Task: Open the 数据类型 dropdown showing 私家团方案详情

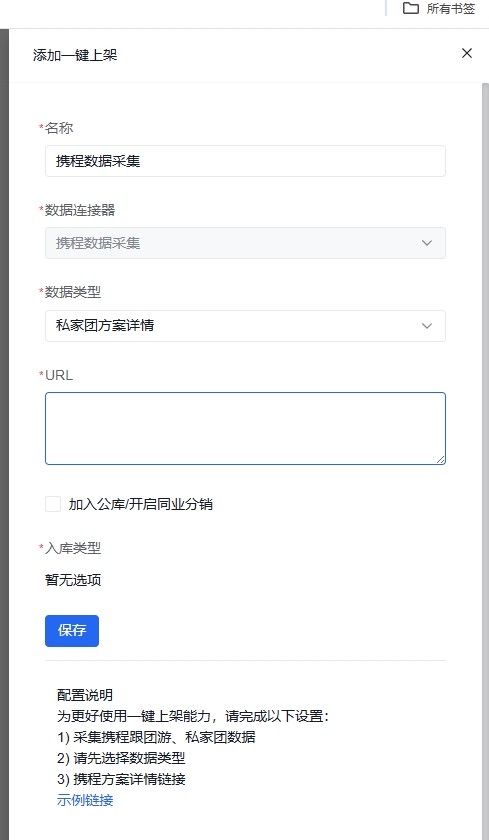Action: [245, 326]
